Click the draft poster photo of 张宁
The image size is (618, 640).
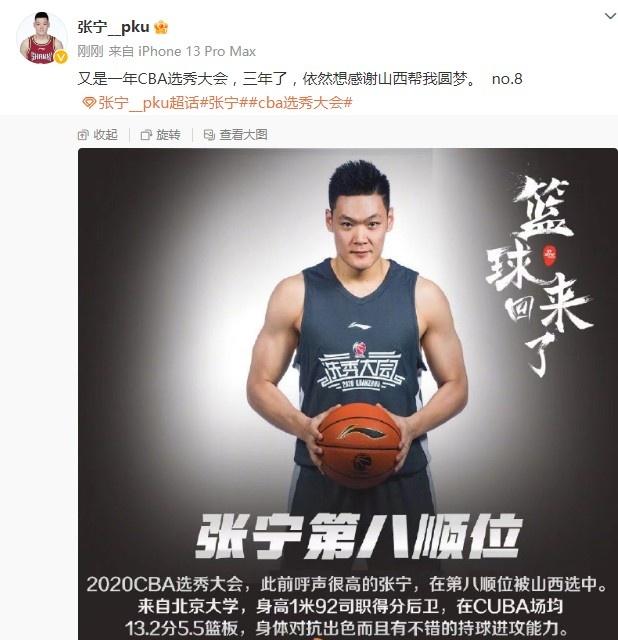[x=348, y=394]
